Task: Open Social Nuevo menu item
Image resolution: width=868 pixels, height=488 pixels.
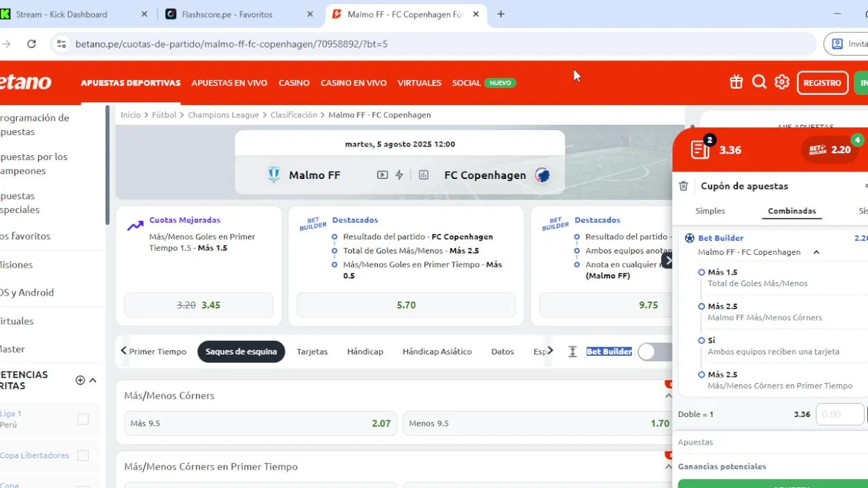Action: click(484, 83)
